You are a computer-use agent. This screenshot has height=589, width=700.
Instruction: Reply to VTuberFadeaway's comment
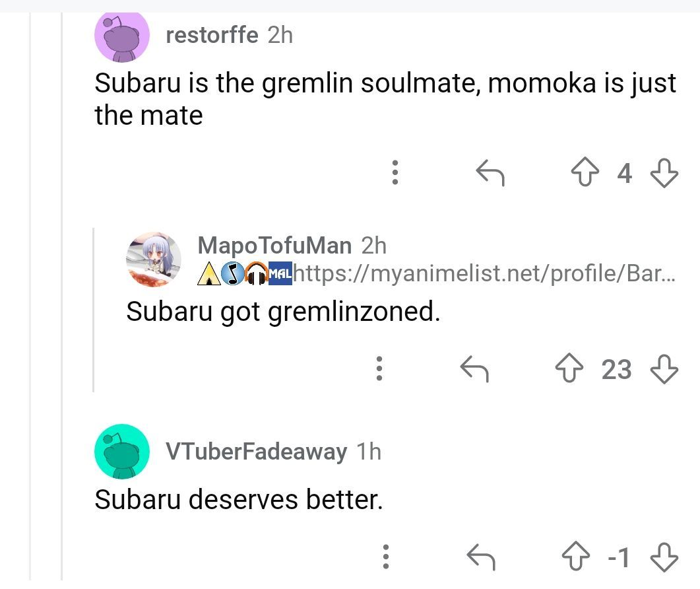[481, 557]
